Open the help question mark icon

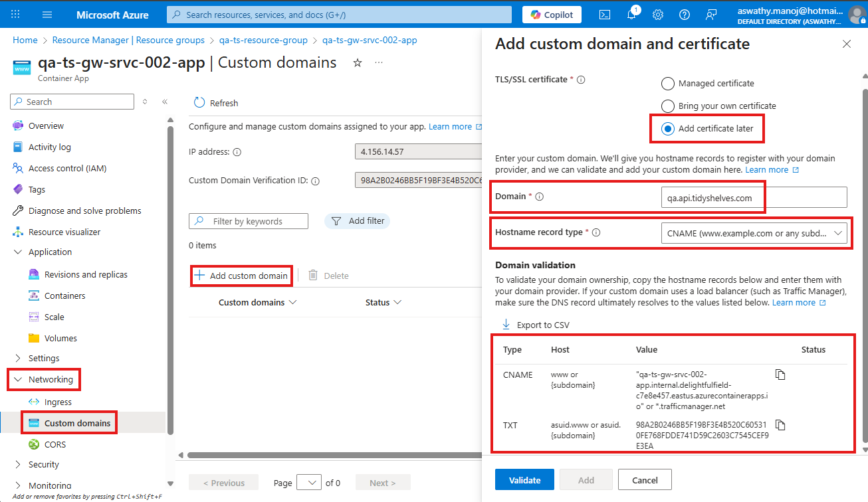point(685,14)
